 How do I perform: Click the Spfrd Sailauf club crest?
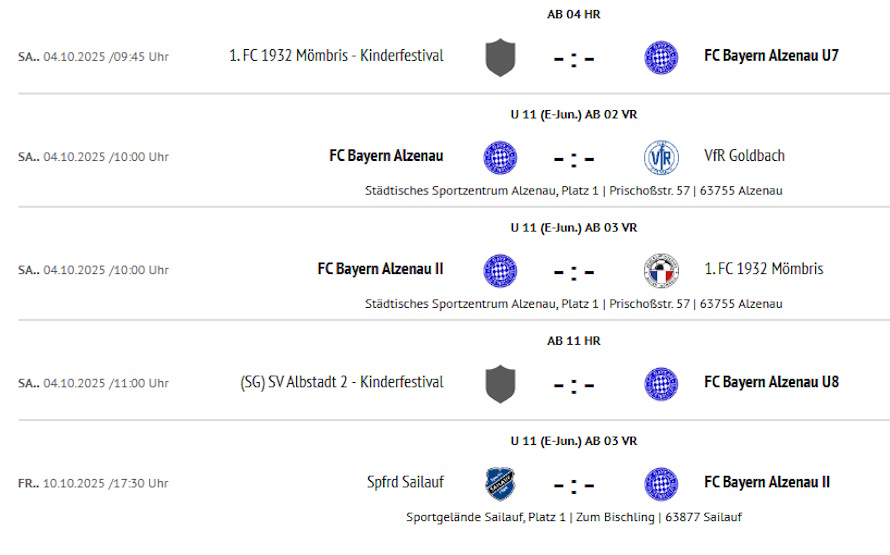click(x=500, y=484)
